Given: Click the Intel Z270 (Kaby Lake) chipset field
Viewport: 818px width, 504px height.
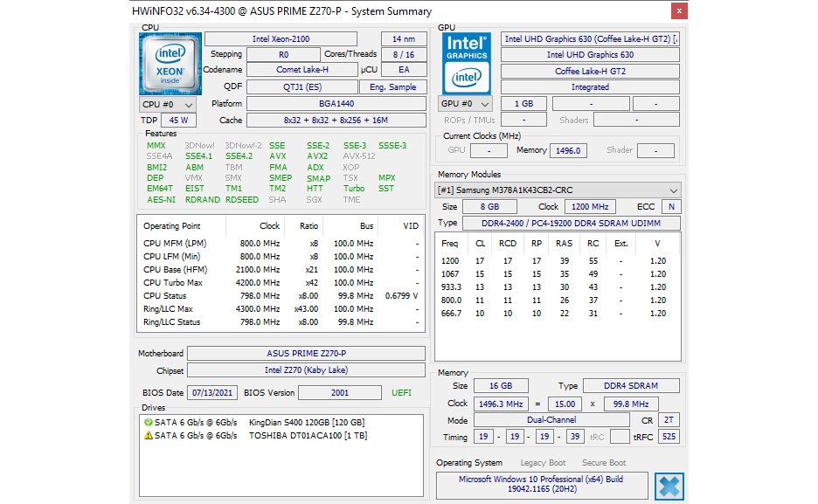Looking at the screenshot, I should (x=306, y=370).
